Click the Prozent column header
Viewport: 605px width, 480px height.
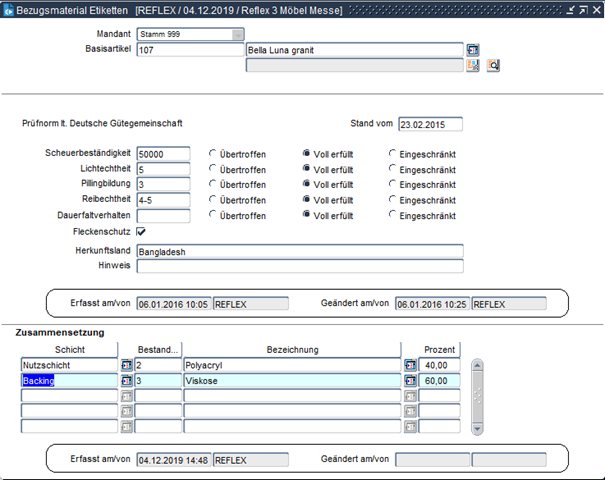(x=439, y=350)
